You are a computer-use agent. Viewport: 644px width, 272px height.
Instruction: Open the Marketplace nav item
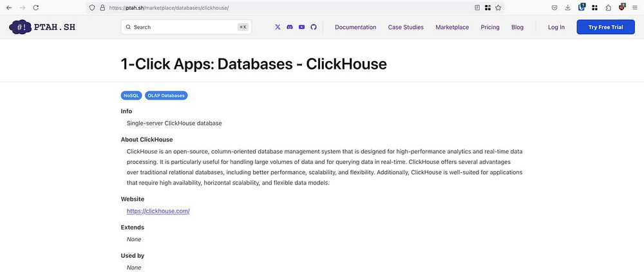click(452, 27)
